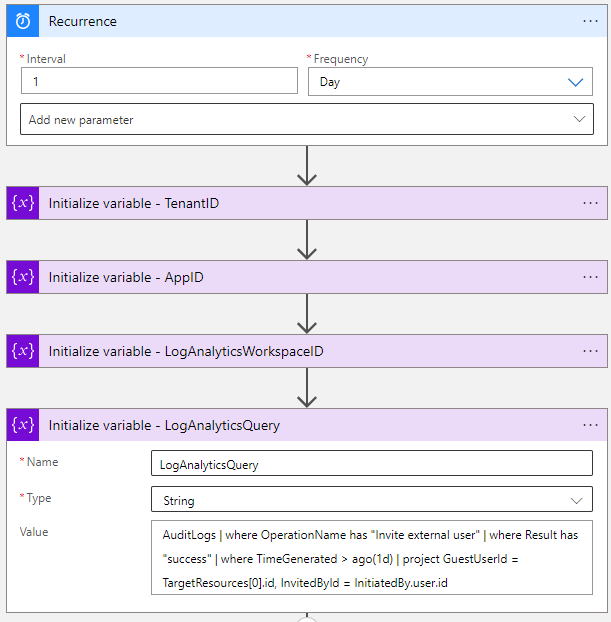611x622 pixels.
Task: Open the Frequency dropdown showing Day
Action: click(x=450, y=82)
